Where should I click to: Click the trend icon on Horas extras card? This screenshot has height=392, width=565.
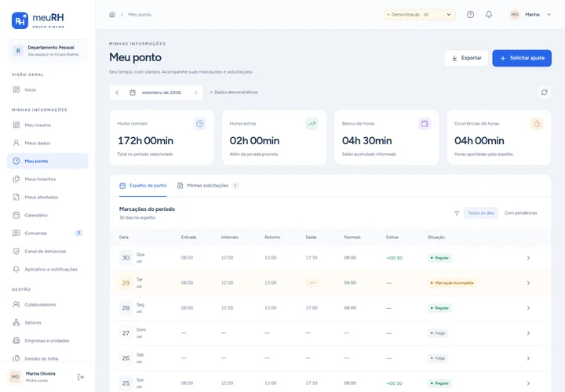pos(312,124)
